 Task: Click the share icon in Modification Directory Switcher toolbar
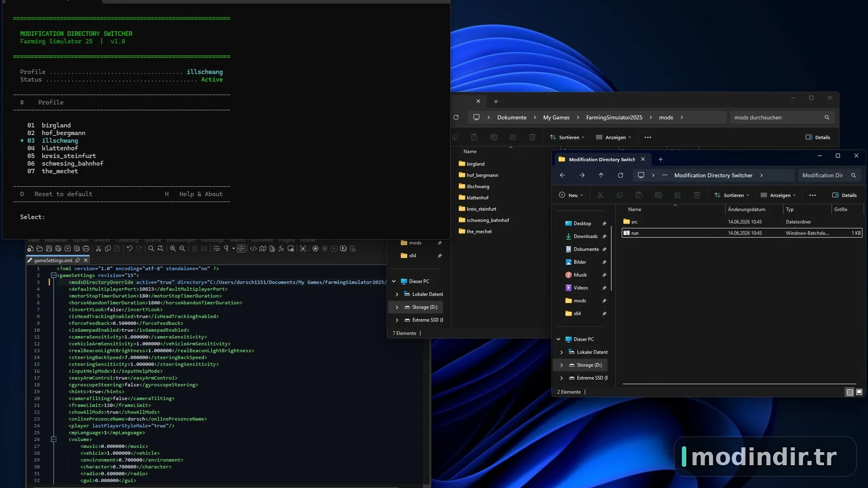tap(678, 195)
